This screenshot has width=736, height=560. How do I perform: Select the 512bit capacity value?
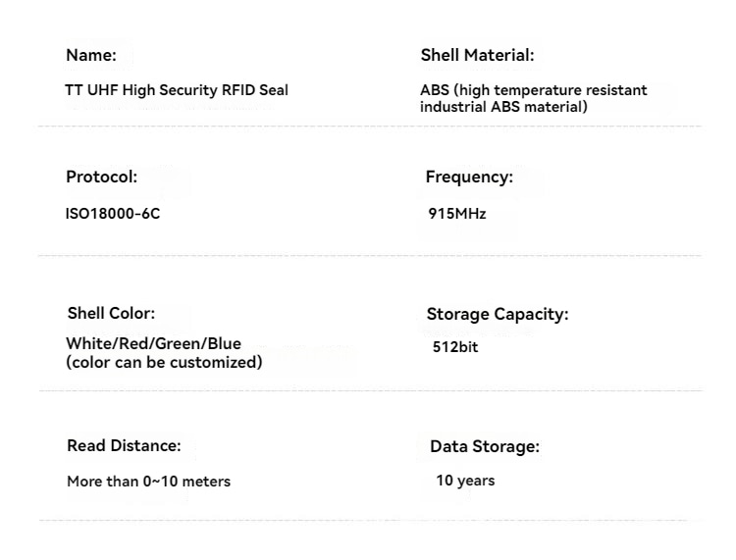455,347
